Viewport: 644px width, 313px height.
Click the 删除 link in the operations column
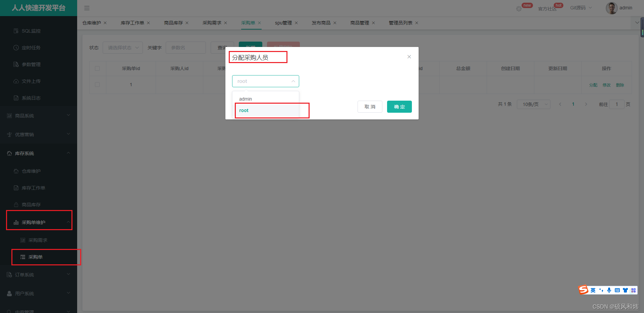620,85
